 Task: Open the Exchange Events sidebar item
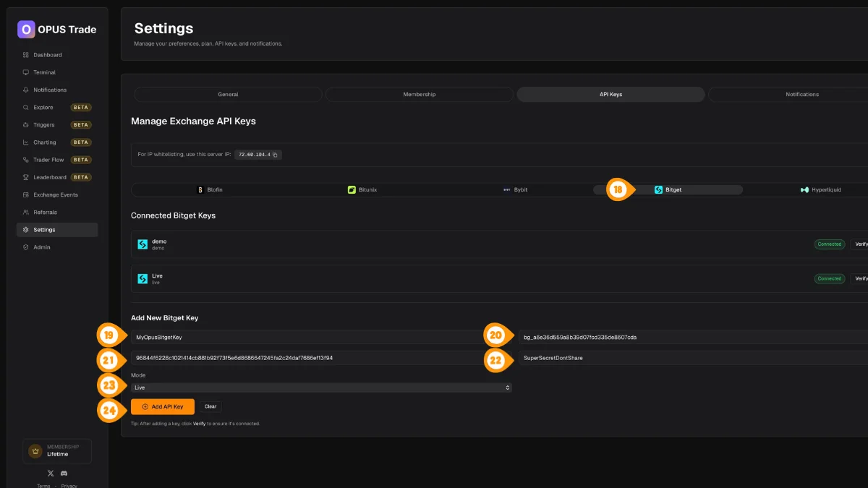[57, 194]
